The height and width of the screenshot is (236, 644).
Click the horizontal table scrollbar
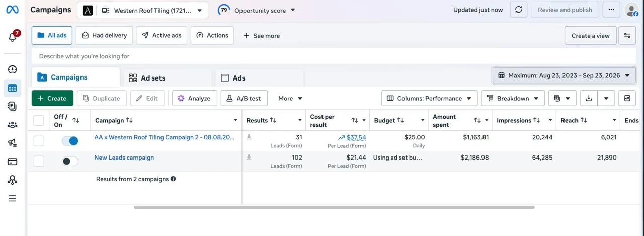334,207
